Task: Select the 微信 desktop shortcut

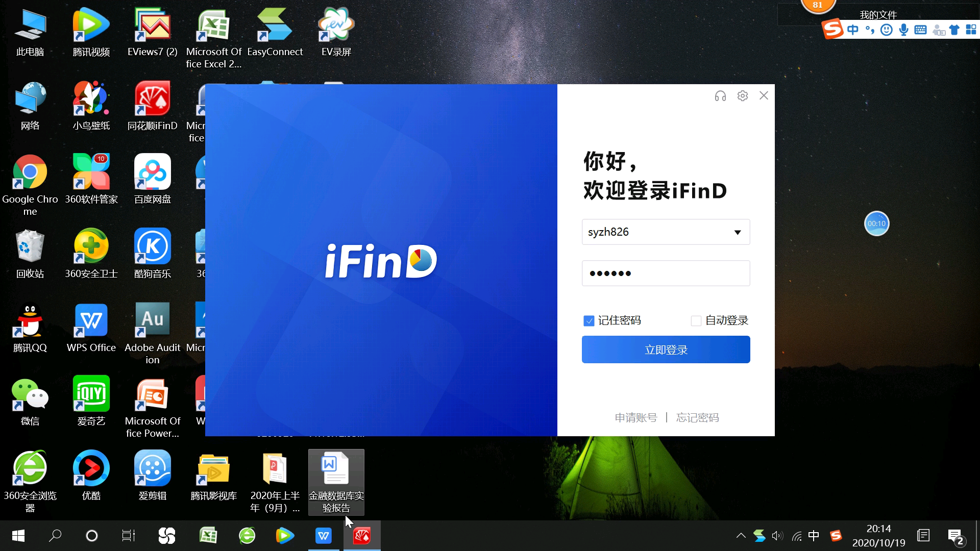Action: 30,402
